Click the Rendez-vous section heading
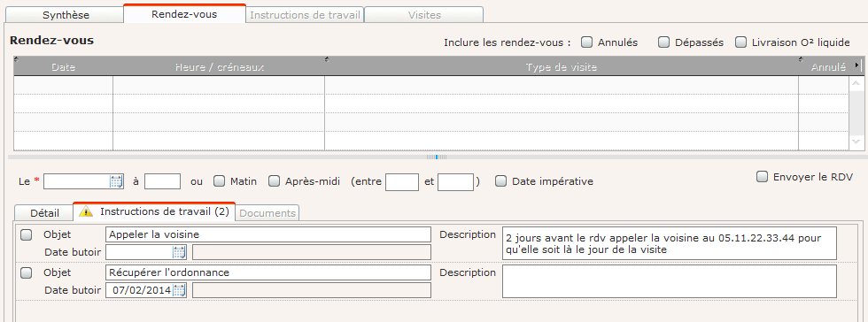868x322 pixels. click(52, 41)
